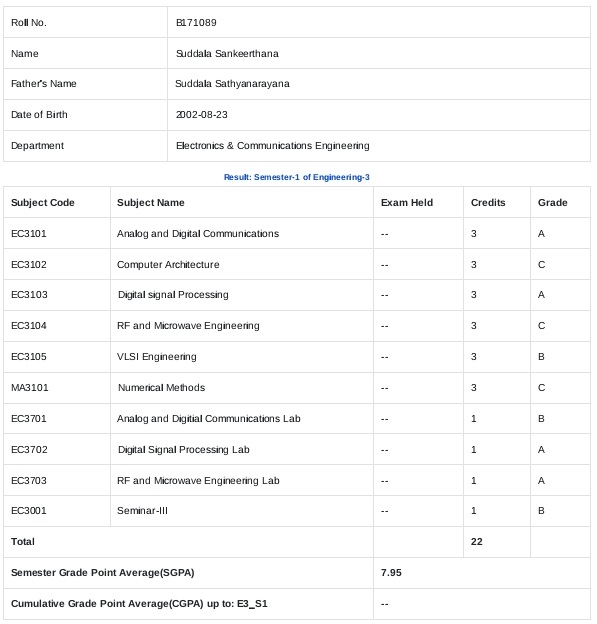This screenshot has height=624, width=597.
Task: Click the Subject Code column header
Action: (43, 203)
